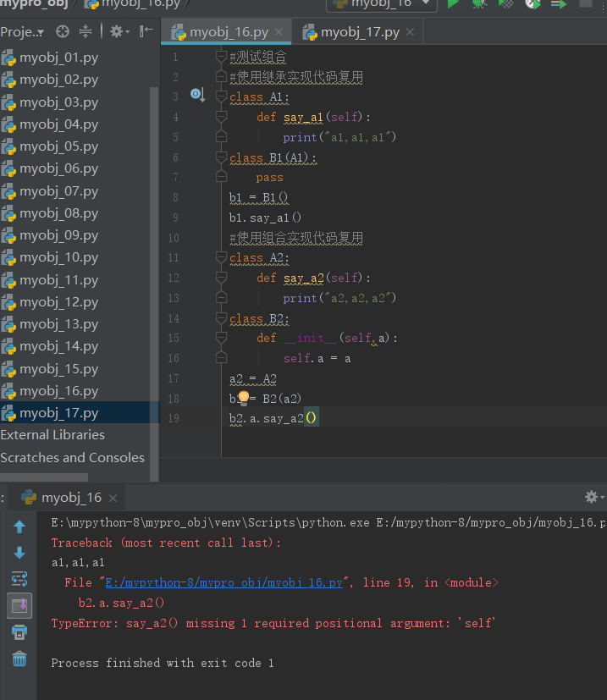Fold the comment block at line 1
This screenshot has height=700, width=607.
coord(221,56)
